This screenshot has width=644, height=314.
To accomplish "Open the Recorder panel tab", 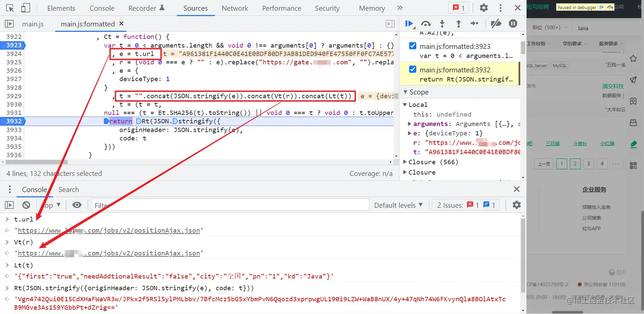I will 147,8.
